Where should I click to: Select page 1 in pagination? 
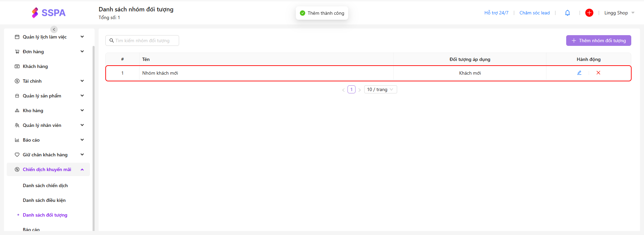click(x=351, y=89)
